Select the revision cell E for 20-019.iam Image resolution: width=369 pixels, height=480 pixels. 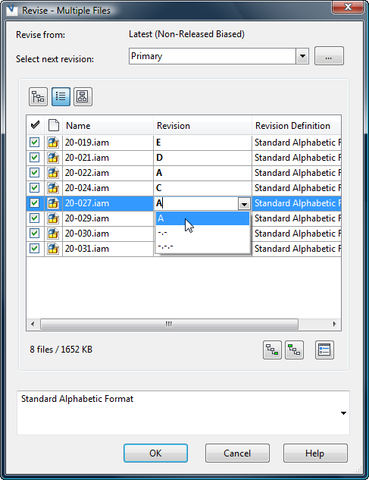[202, 143]
